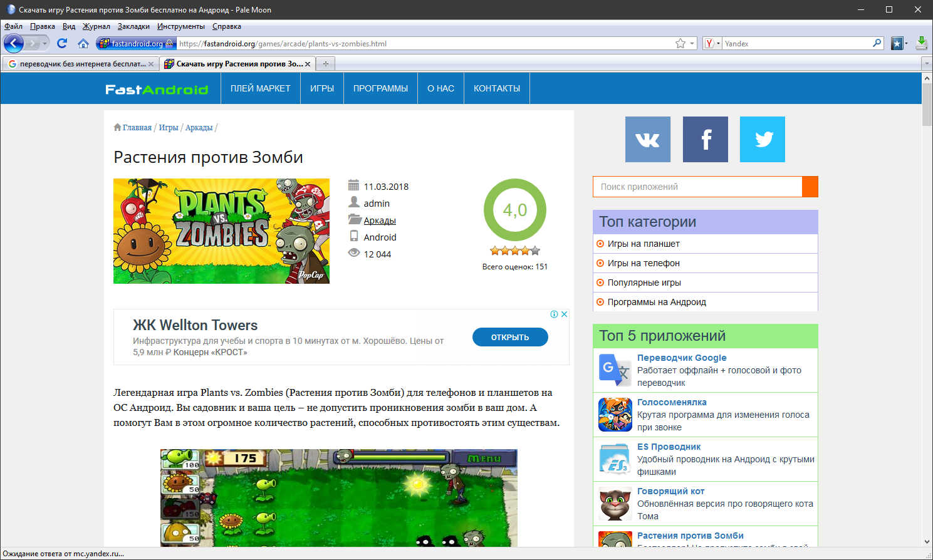Open the Закладки menu
Viewport: 933px width, 560px height.
[x=133, y=26]
